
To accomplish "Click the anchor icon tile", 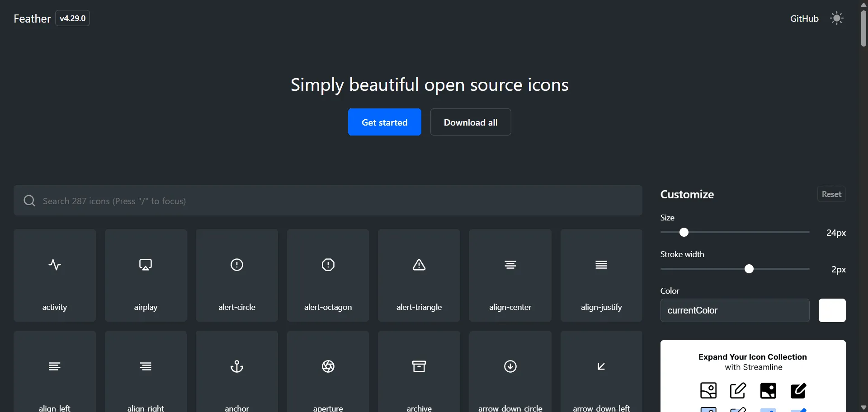I will [237, 371].
